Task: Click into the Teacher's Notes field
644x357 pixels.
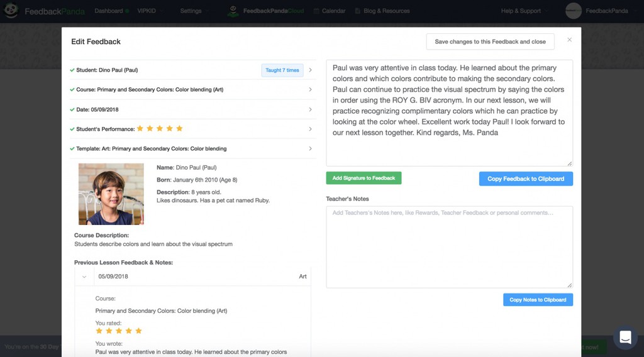Action: tap(449, 247)
